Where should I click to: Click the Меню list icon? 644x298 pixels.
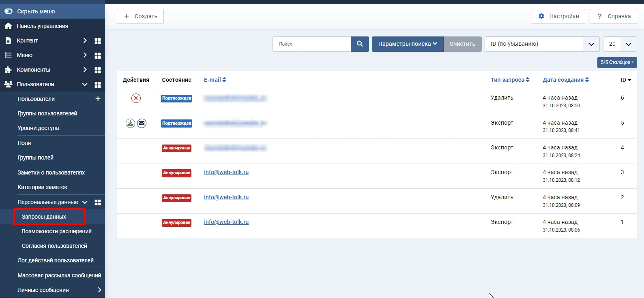[8, 55]
